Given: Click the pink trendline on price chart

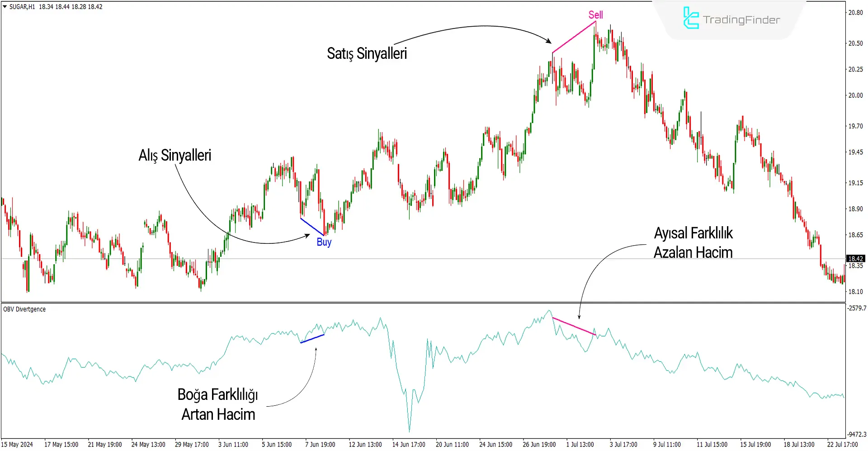Looking at the screenshot, I should pos(574,38).
